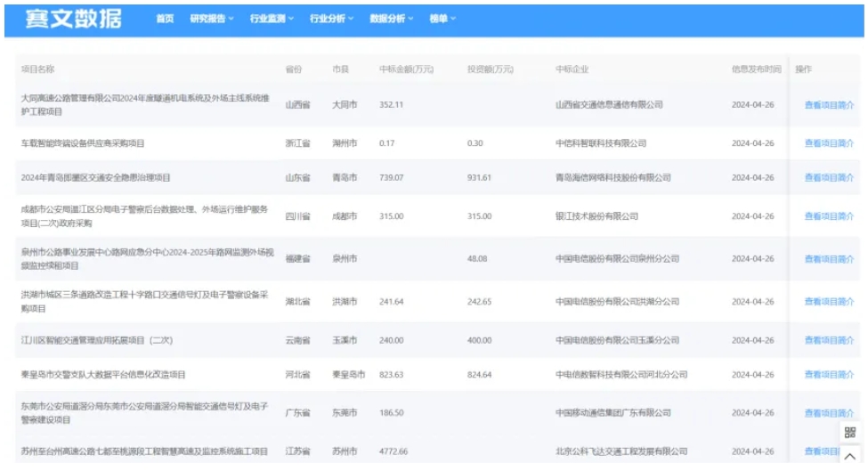Expand the 研究报告 dropdown menu
Viewport: 868px width, 471px height.
[212, 19]
